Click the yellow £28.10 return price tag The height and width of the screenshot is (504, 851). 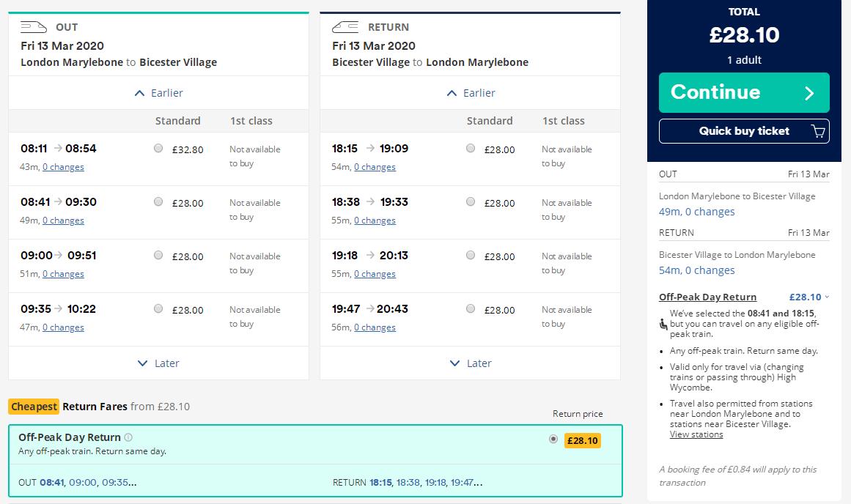pos(582,440)
